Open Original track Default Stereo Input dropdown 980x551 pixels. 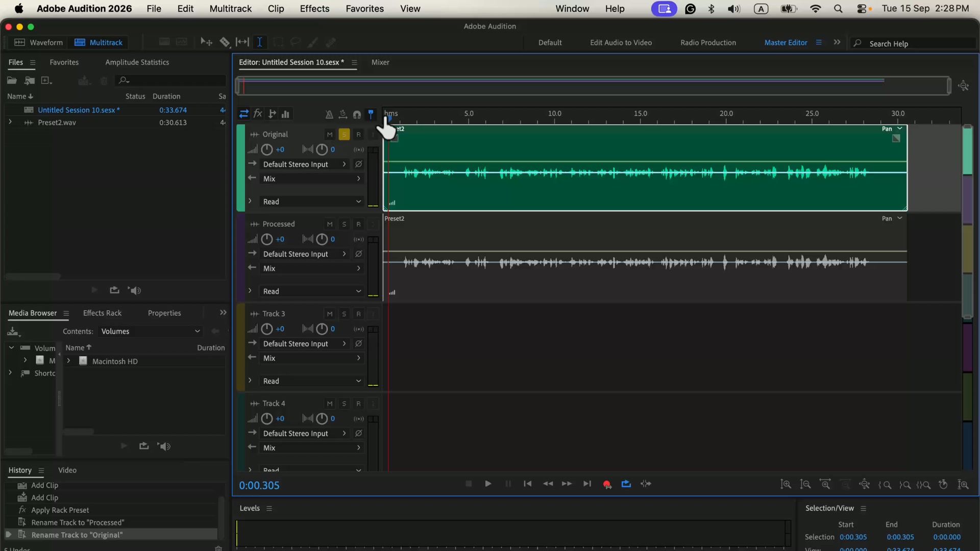pos(305,164)
